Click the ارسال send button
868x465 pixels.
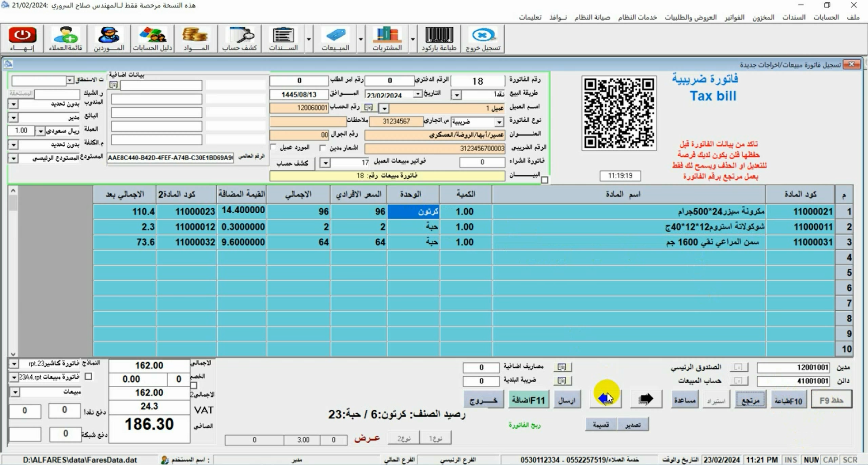coord(567,400)
